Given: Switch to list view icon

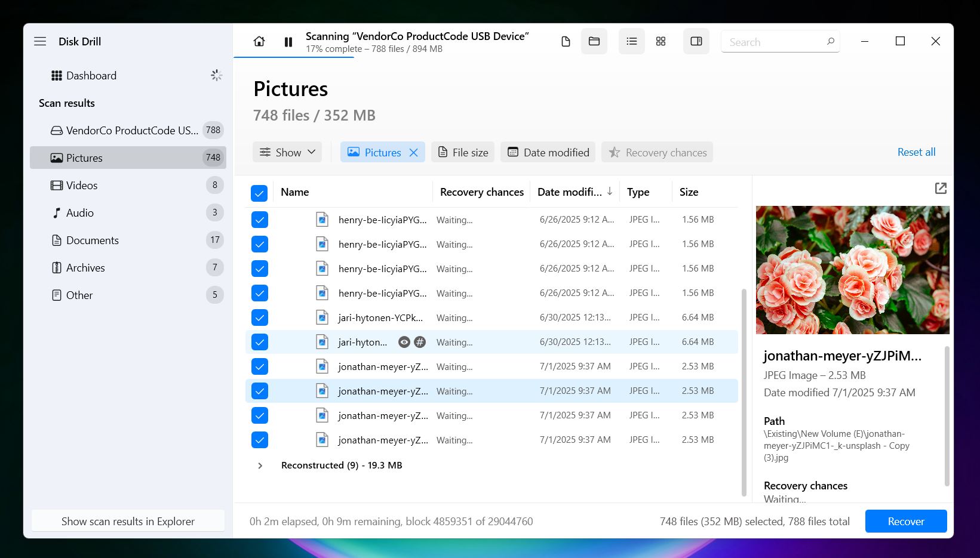Looking at the screenshot, I should (632, 41).
